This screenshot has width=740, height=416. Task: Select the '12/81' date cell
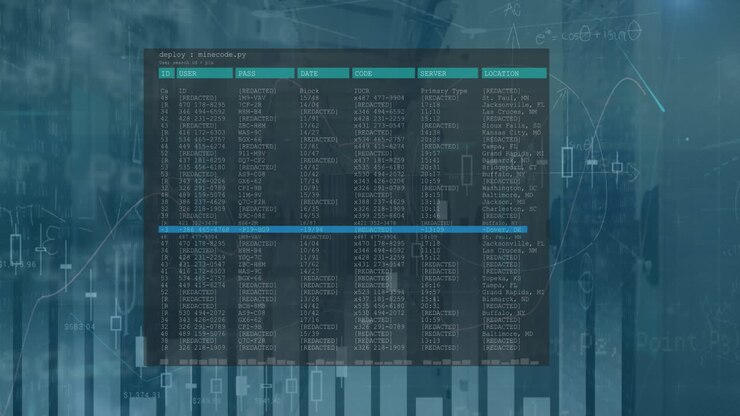point(309,147)
